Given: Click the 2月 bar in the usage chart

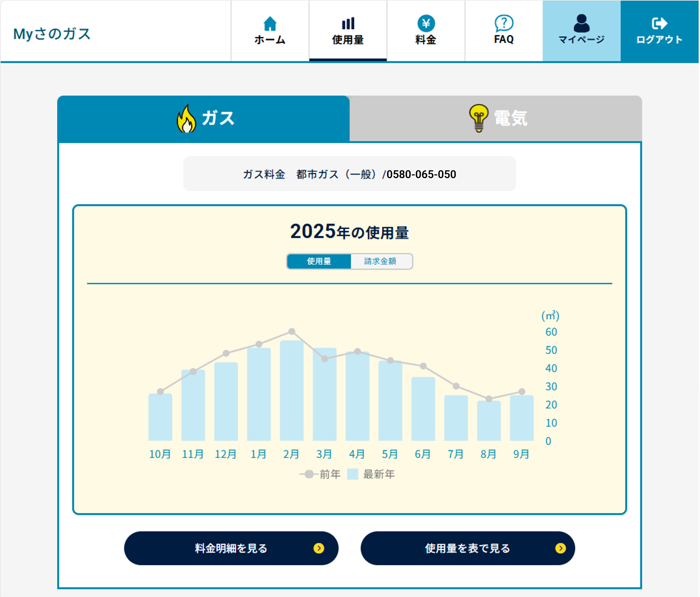Looking at the screenshot, I should coord(292,389).
